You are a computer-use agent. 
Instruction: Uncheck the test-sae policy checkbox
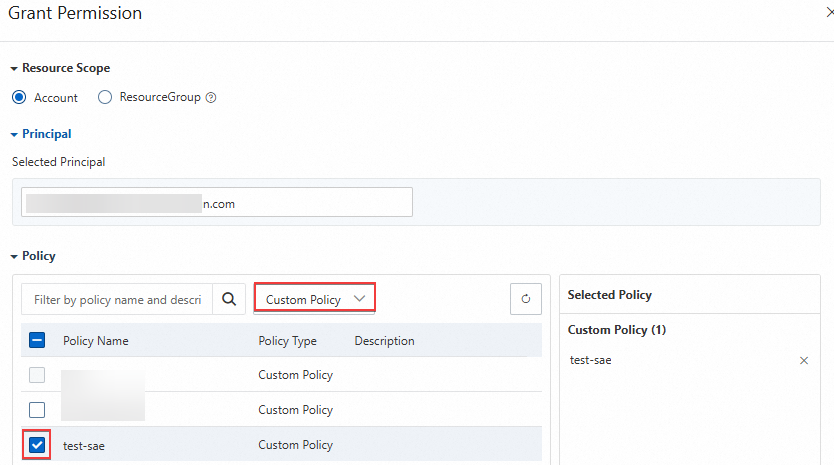click(x=37, y=445)
